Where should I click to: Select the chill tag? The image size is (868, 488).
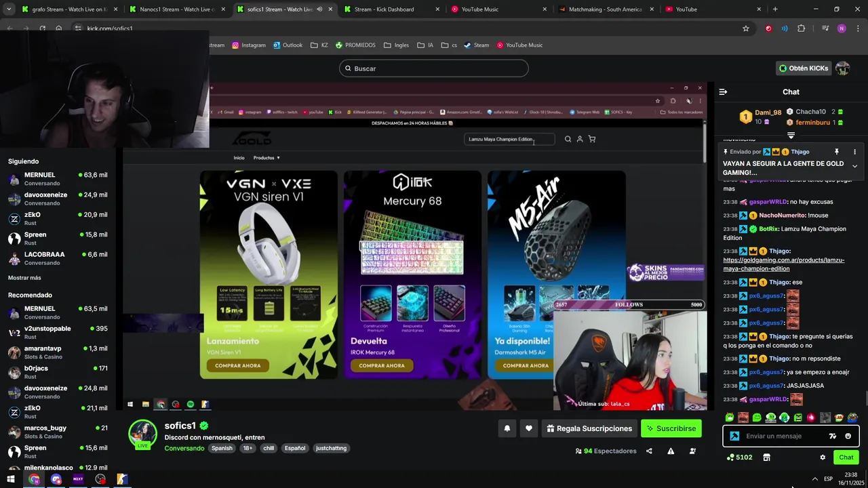[x=269, y=448]
